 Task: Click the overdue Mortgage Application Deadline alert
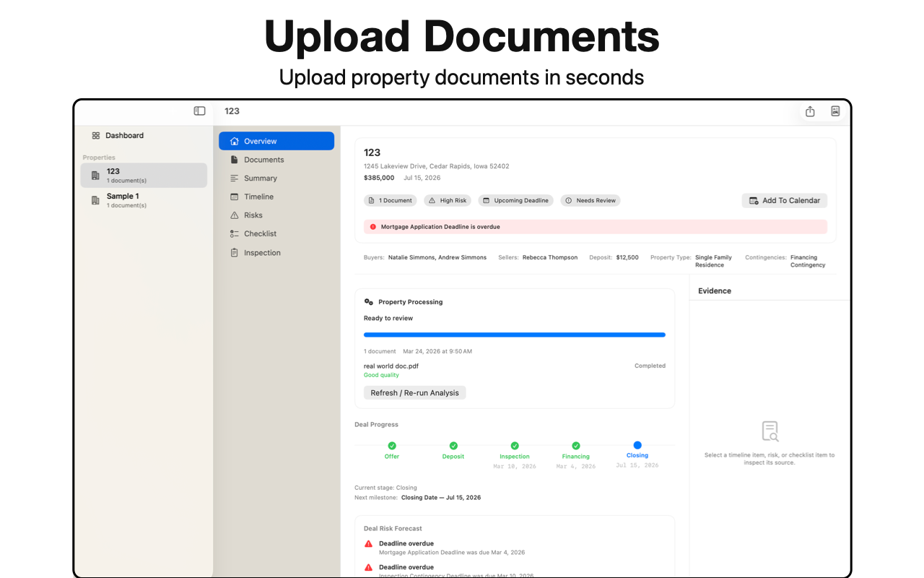pos(596,227)
